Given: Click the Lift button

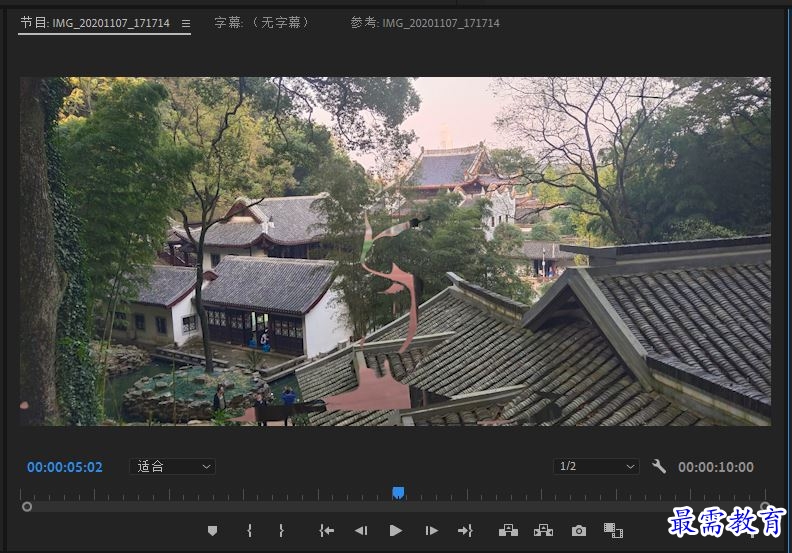Looking at the screenshot, I should 508,530.
